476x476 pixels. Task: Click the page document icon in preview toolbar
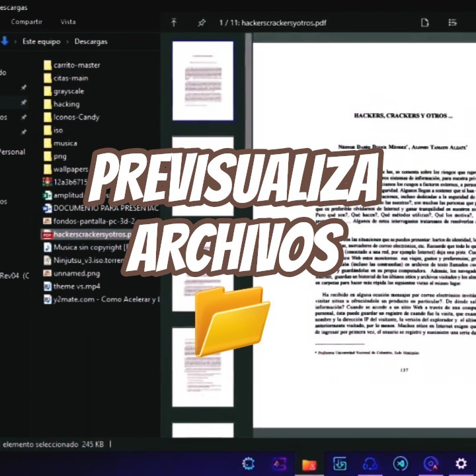pyautogui.click(x=424, y=22)
